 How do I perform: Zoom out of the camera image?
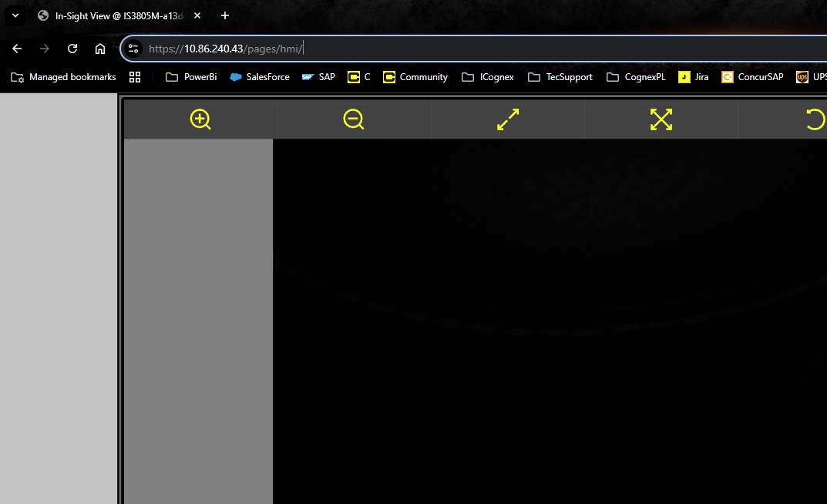[354, 119]
